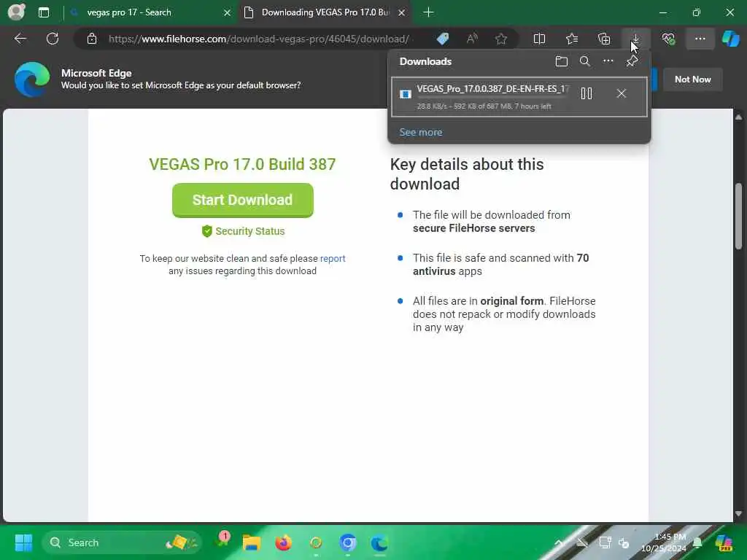
Task: Open Google Chrome from the taskbar
Action: point(348,542)
